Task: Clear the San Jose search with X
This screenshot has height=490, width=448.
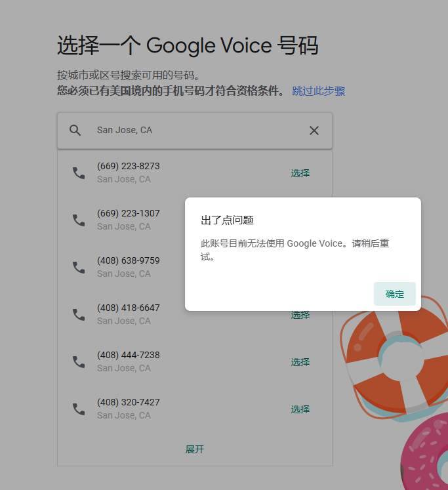Action: 314,131
